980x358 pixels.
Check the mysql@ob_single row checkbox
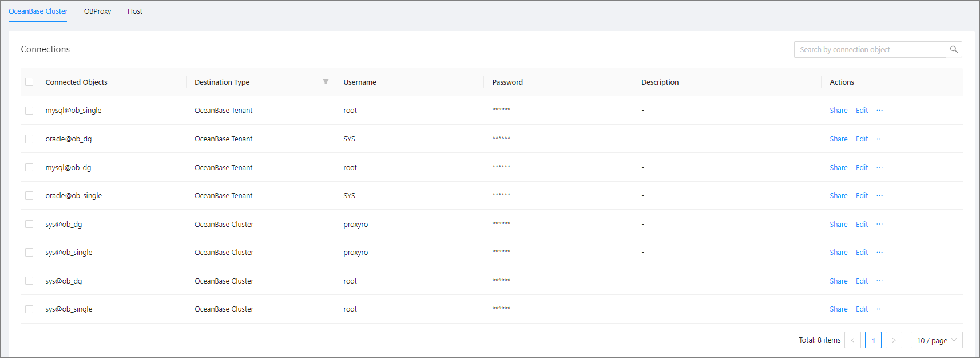29,111
